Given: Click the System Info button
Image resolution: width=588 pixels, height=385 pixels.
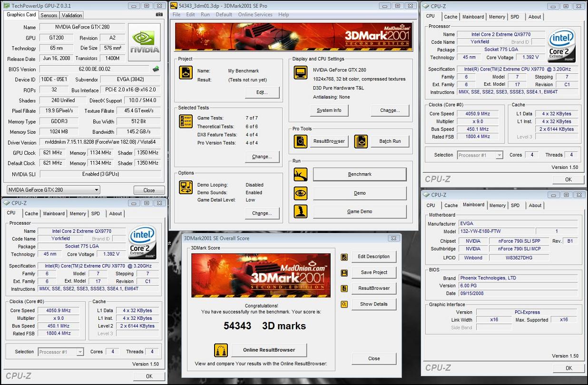Looking at the screenshot, I should (329, 110).
